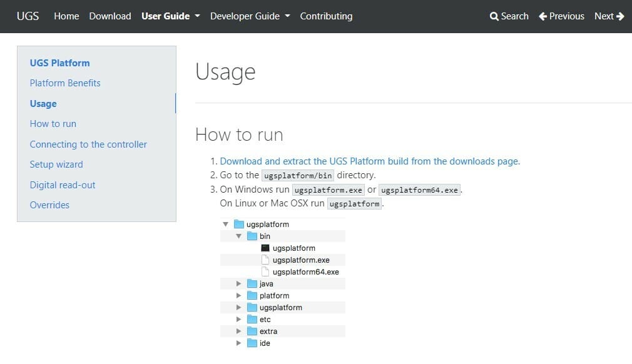Collapse the root ugsplatform folder triangle
This screenshot has width=632, height=364.
pos(226,225)
